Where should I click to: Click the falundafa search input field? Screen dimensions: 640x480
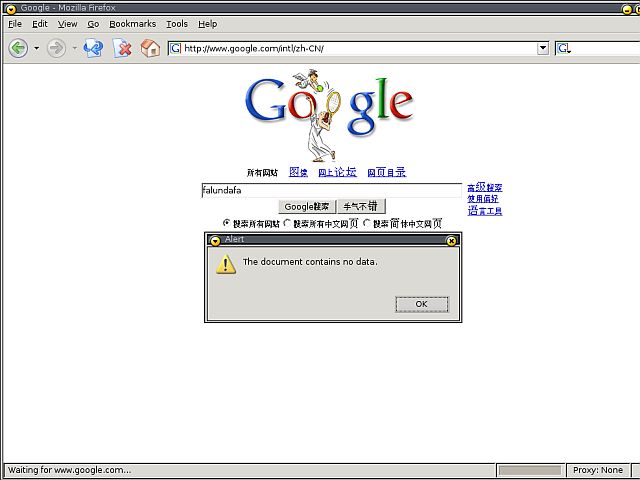pyautogui.click(x=330, y=190)
